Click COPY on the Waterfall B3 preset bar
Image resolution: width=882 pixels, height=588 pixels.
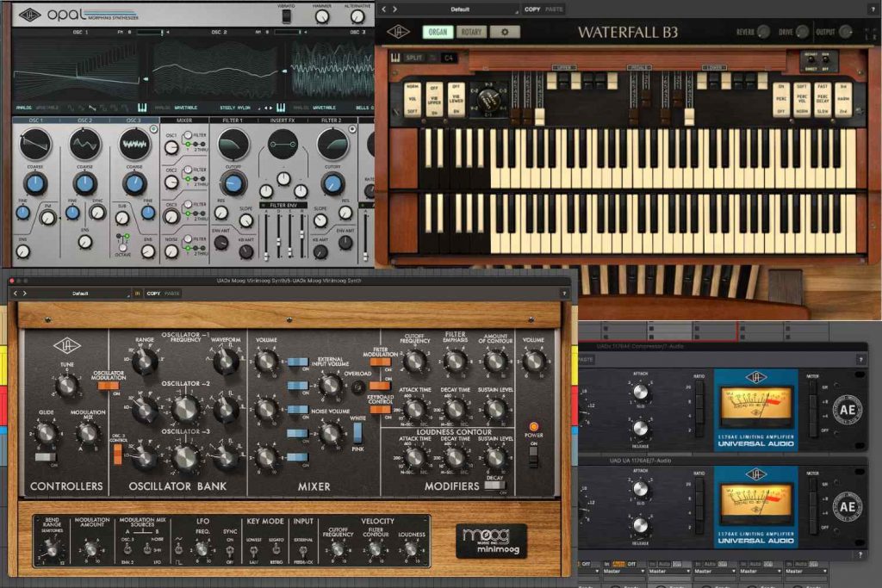click(x=532, y=9)
